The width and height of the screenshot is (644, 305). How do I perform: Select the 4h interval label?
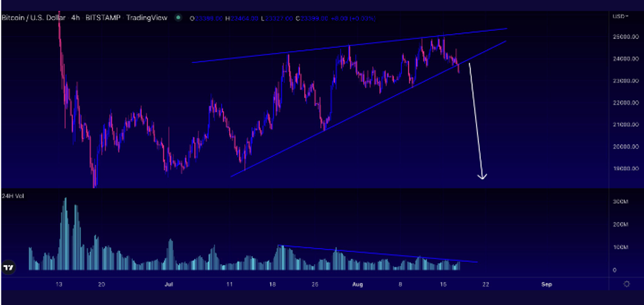click(75, 18)
